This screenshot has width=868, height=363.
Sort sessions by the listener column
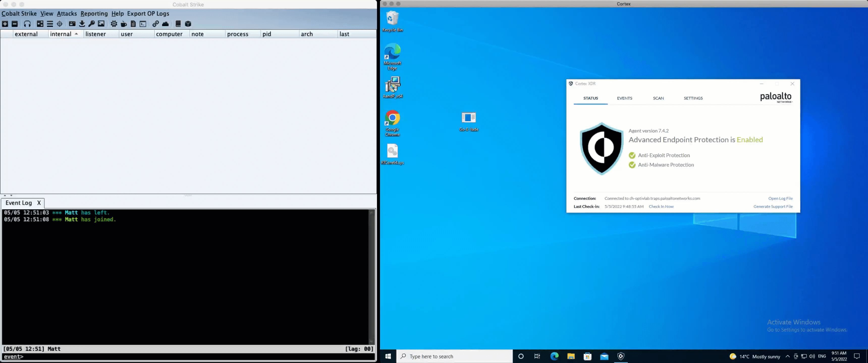pos(101,34)
